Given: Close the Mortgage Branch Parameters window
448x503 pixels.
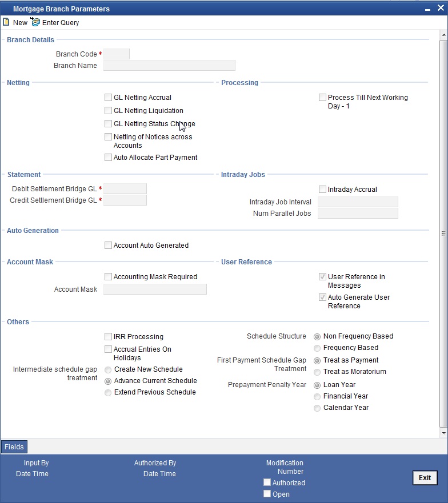Looking at the screenshot, I should tap(441, 8).
